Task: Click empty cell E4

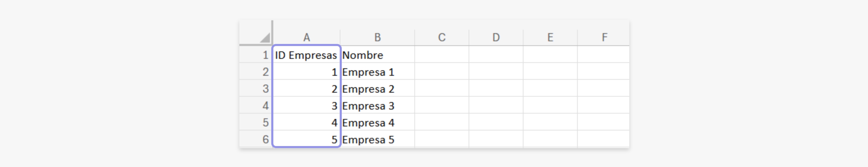Action: (550, 105)
